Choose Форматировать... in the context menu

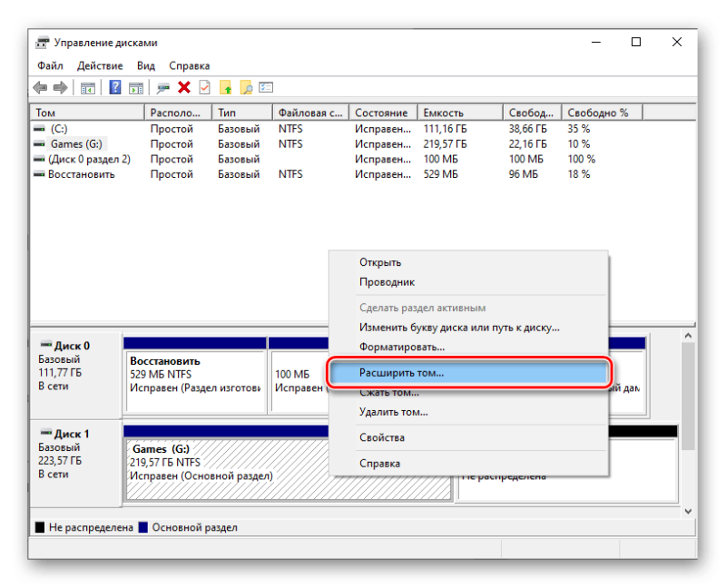(468, 347)
